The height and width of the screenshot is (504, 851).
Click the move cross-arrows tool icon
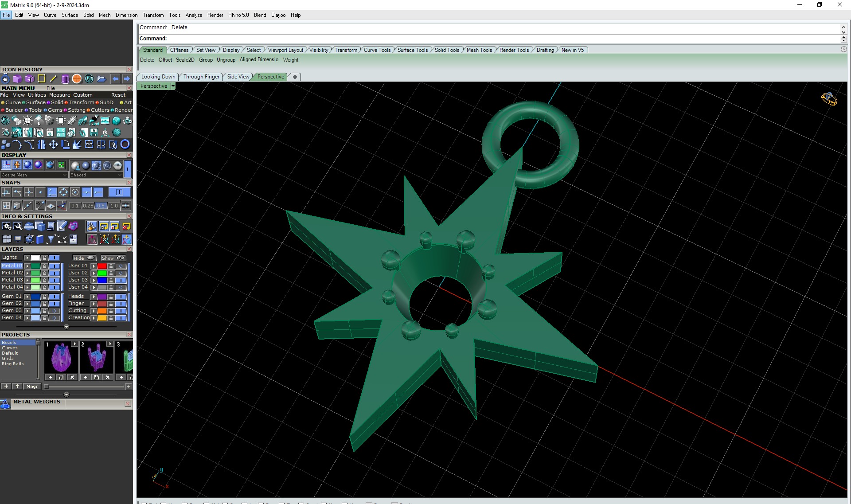(x=53, y=145)
